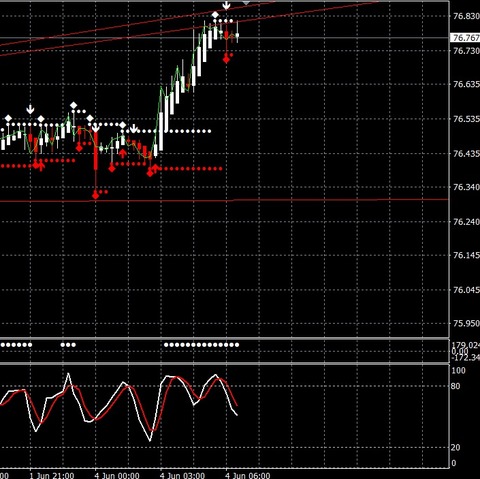Click the 76.240 price axis label

[466, 222]
